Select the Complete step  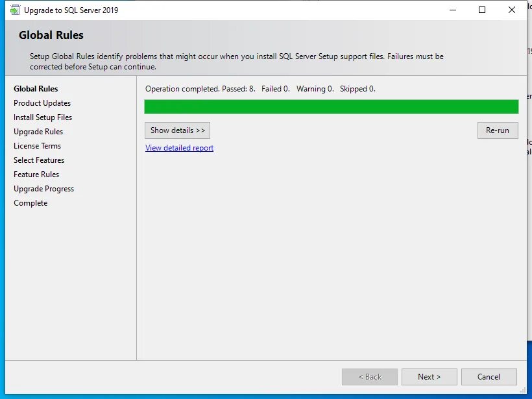[30, 202]
